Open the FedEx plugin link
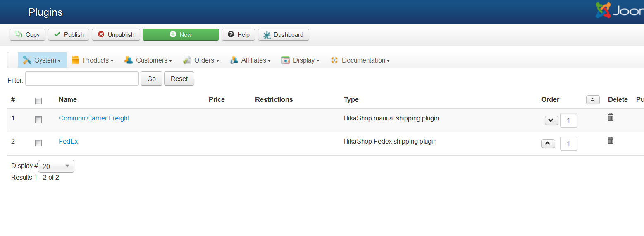644x236 pixels. [68, 142]
